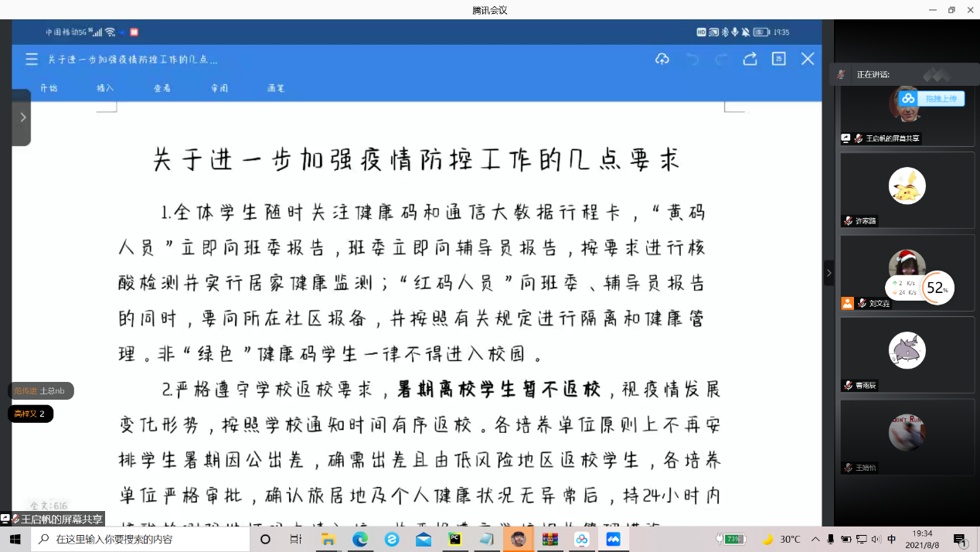Click the cloud upload icon in toolbar
980x552 pixels.
662,60
